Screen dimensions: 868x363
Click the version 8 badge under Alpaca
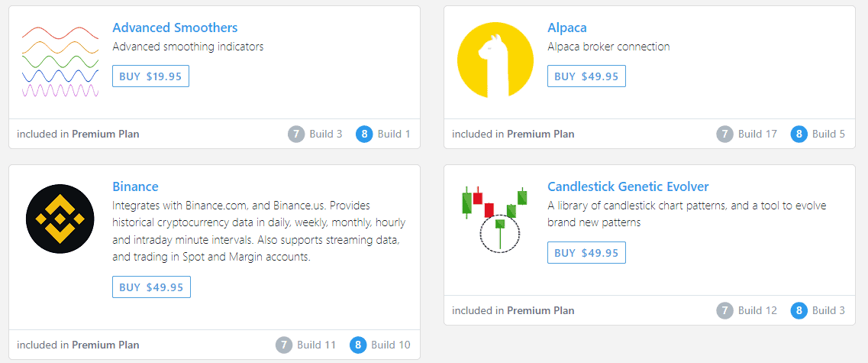(799, 134)
